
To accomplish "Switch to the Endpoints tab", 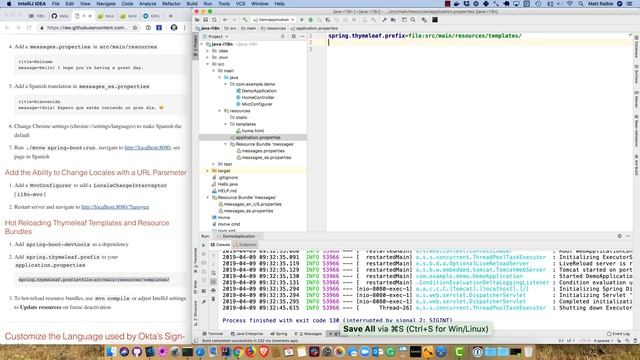I will 245,244.
